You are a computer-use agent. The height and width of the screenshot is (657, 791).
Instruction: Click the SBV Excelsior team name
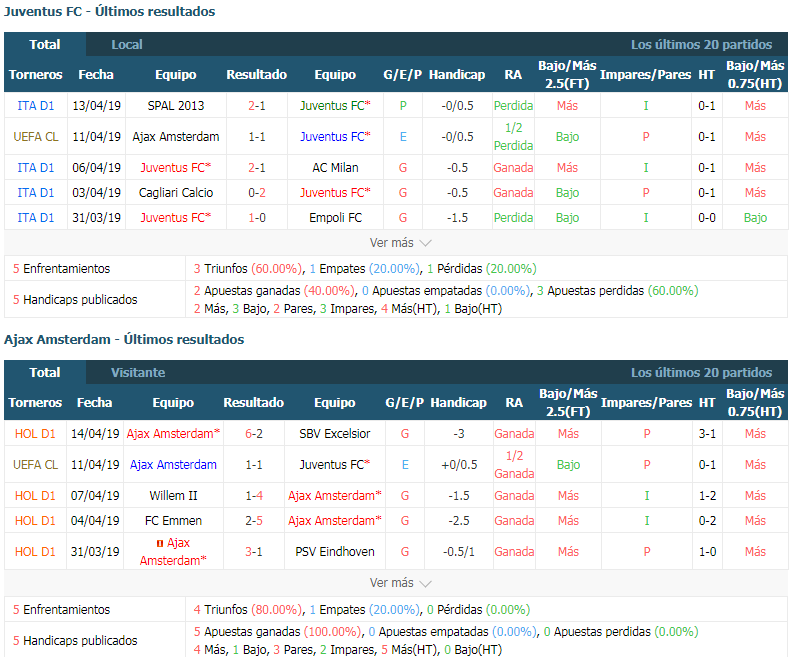(x=334, y=433)
